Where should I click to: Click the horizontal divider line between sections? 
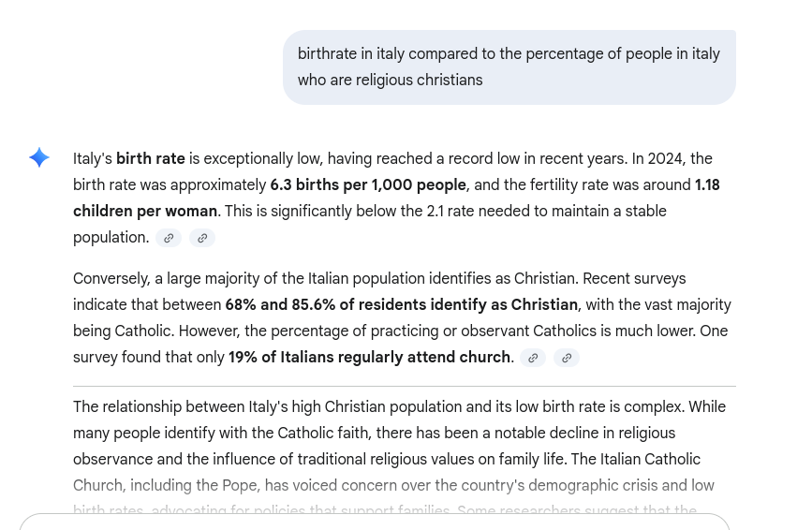coord(405,386)
